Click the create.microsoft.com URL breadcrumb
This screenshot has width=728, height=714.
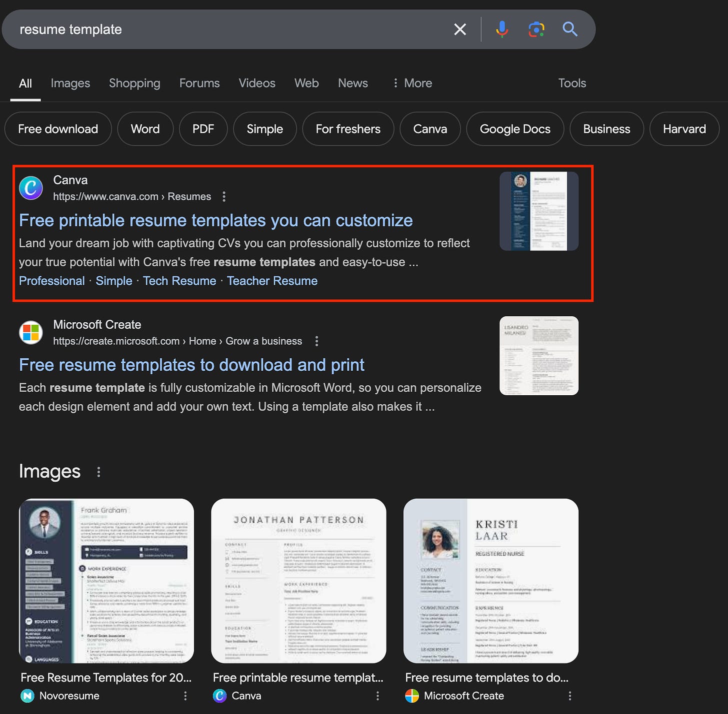177,341
